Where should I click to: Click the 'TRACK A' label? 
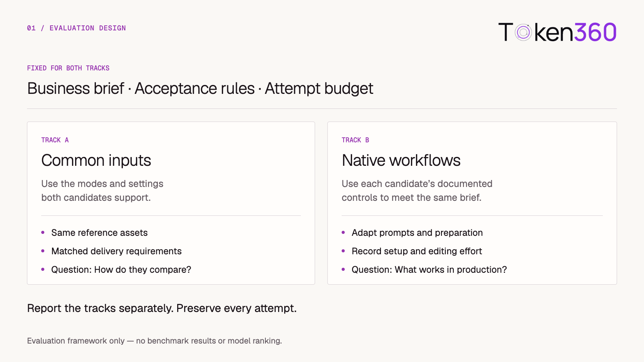tap(55, 140)
